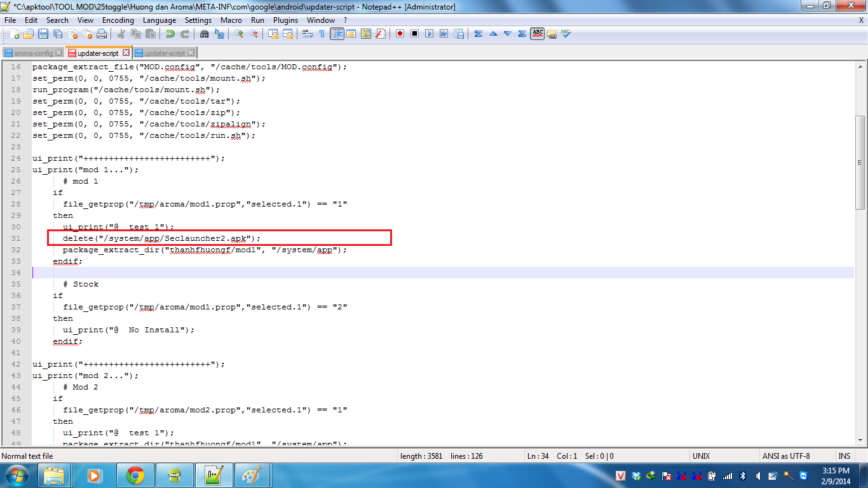Open the Language menu
The height and width of the screenshot is (488, 868).
point(159,20)
